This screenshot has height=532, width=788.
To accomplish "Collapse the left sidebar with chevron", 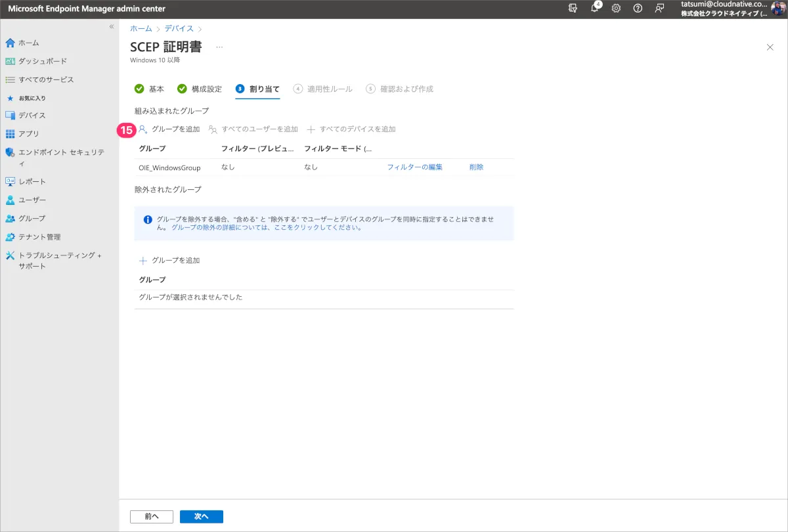I will pos(111,26).
